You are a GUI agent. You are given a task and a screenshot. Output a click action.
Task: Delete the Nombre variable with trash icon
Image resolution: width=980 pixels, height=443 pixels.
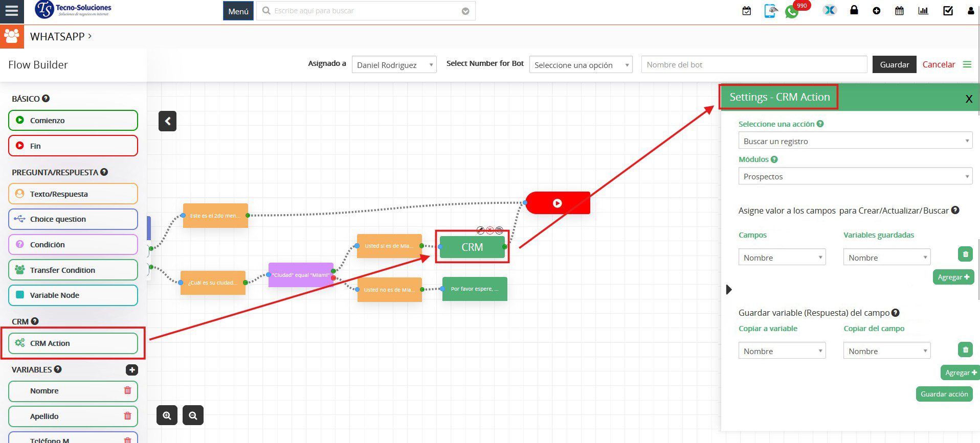click(127, 390)
